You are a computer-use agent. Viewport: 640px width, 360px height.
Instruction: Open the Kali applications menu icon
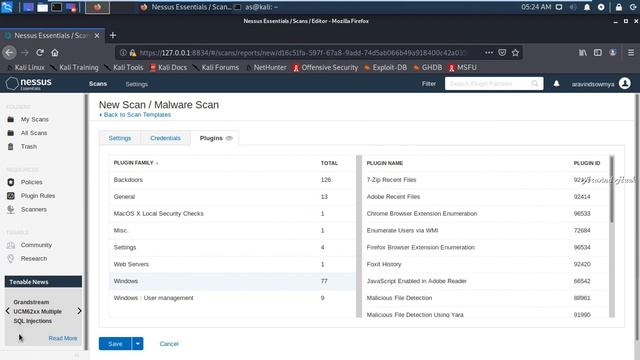click(7, 7)
